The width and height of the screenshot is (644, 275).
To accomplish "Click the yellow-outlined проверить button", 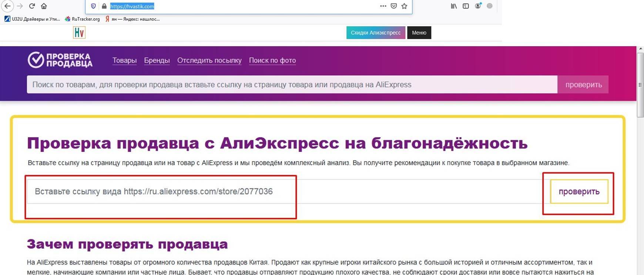I will [x=579, y=191].
